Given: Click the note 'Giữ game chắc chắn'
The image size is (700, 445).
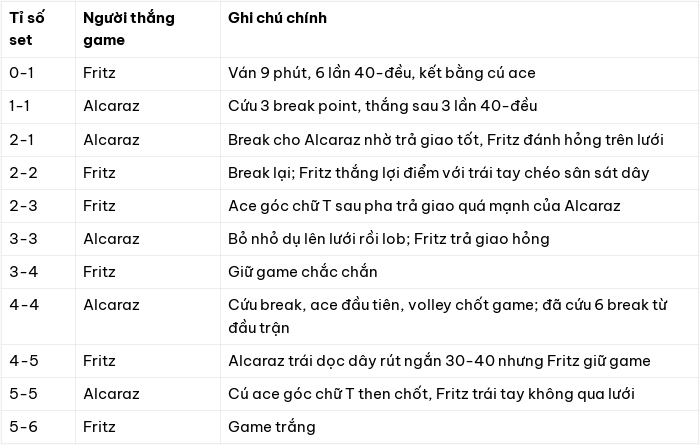Looking at the screenshot, I should point(303,272).
